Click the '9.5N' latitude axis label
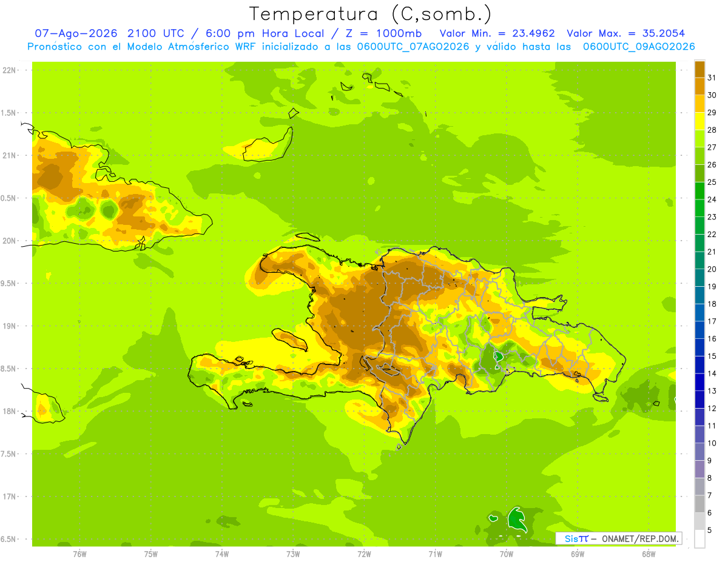The height and width of the screenshot is (562, 728). click(x=9, y=284)
